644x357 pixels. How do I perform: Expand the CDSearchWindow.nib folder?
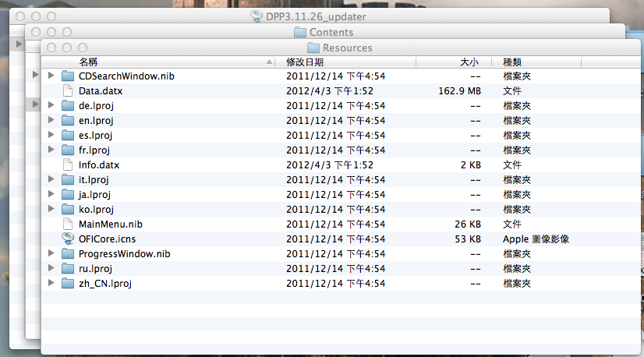tap(51, 76)
